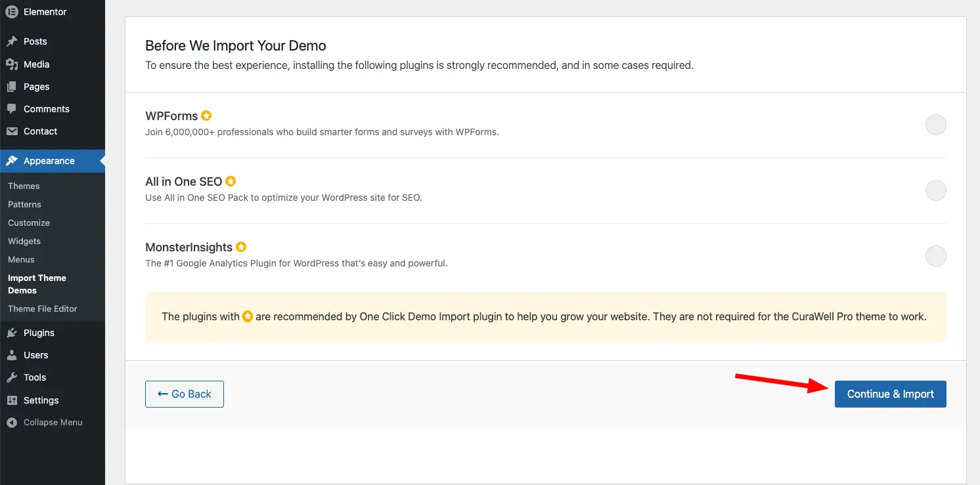Open the Themes submenu item

click(24, 186)
